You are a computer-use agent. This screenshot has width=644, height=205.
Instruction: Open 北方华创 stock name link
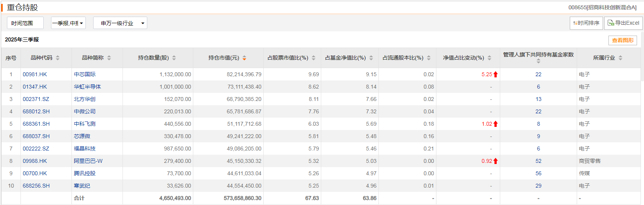point(85,99)
